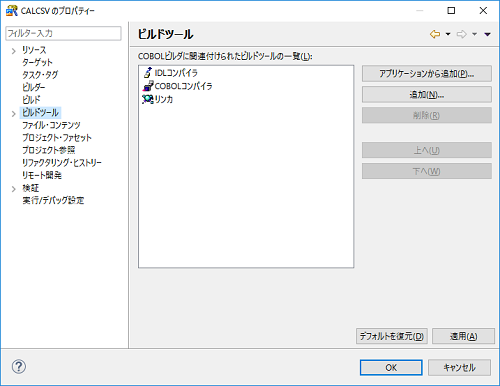Screen dimensions: 500x386
Task: Open back history dropdown arrow
Action: [448, 34]
